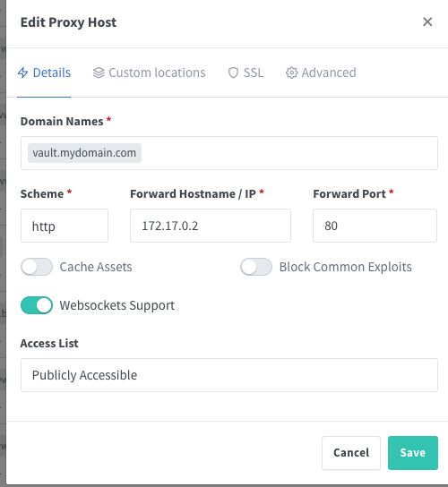Viewport: 448px width, 487px height.
Task: Disable the Websockets Support toggle
Action: 37,305
